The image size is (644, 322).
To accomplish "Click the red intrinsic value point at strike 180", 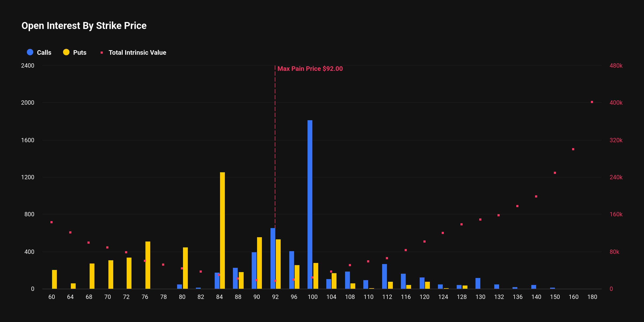I will tap(592, 102).
